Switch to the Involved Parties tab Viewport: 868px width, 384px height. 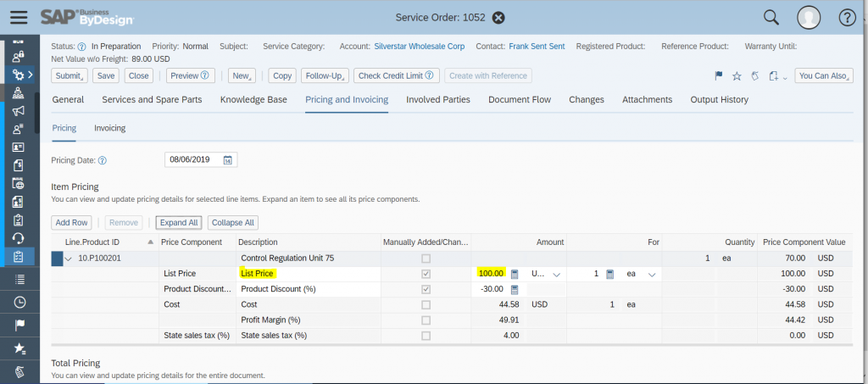[x=438, y=99]
